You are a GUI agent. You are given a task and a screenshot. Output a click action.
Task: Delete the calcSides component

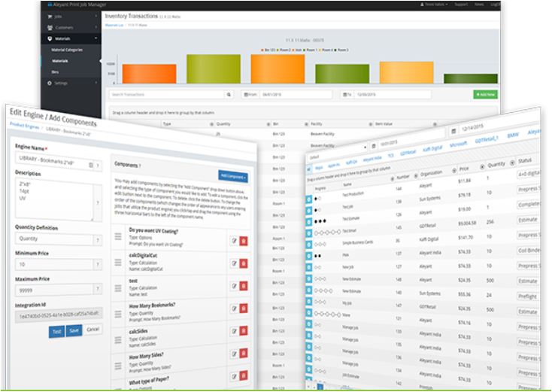243,331
